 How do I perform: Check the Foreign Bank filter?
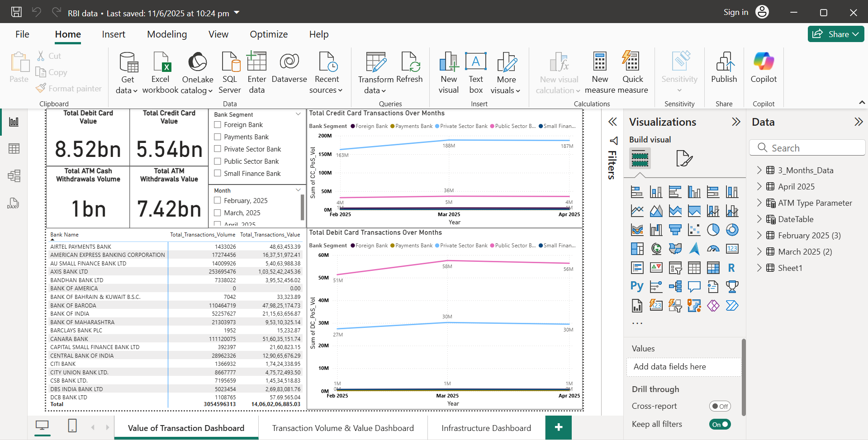[x=218, y=124]
